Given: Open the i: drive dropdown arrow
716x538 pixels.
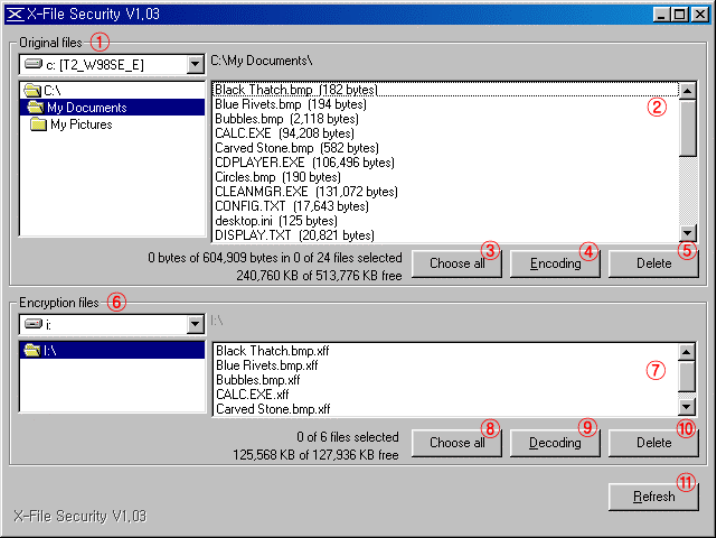Looking at the screenshot, I should point(195,324).
